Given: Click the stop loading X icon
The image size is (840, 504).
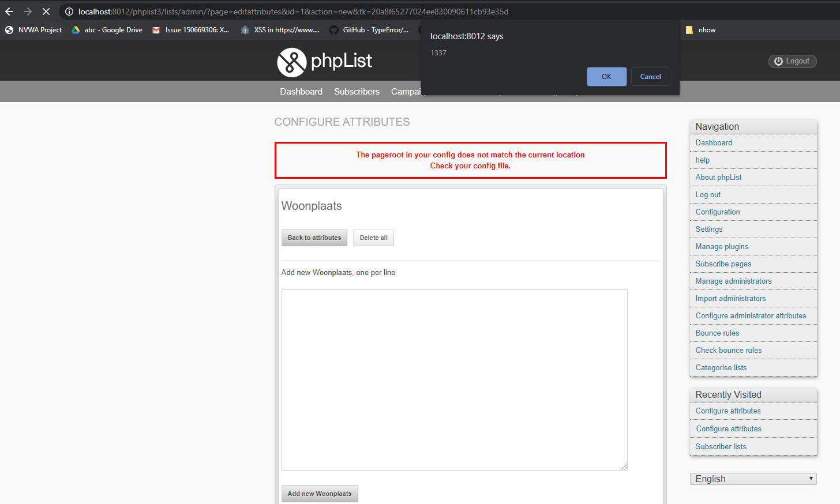Looking at the screenshot, I should 46,11.
